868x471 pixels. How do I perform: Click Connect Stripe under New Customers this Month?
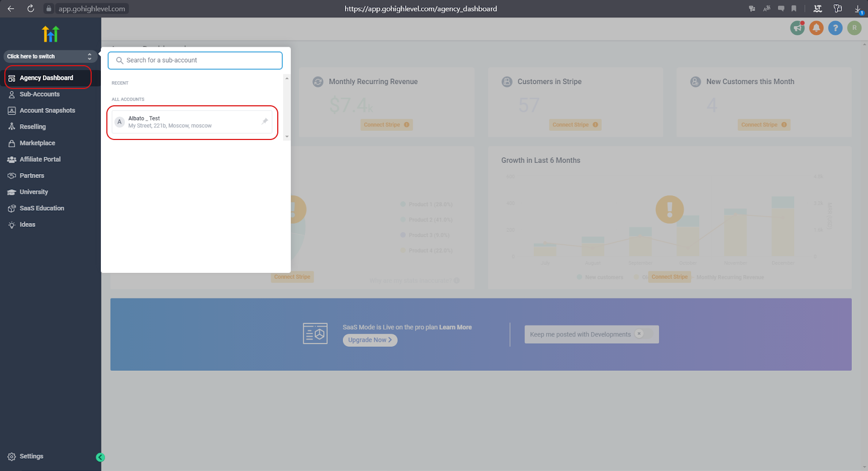coord(764,125)
